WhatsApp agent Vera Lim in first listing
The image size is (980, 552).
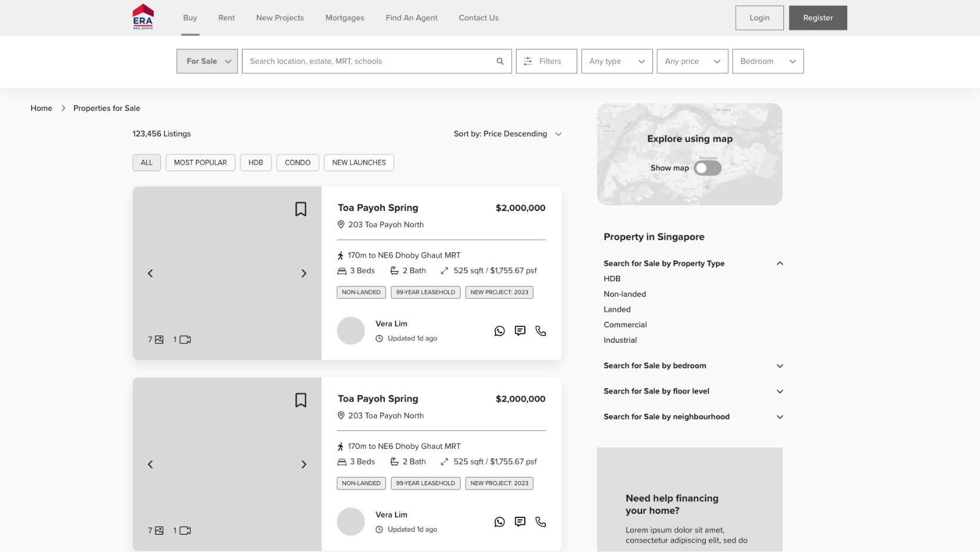click(499, 331)
